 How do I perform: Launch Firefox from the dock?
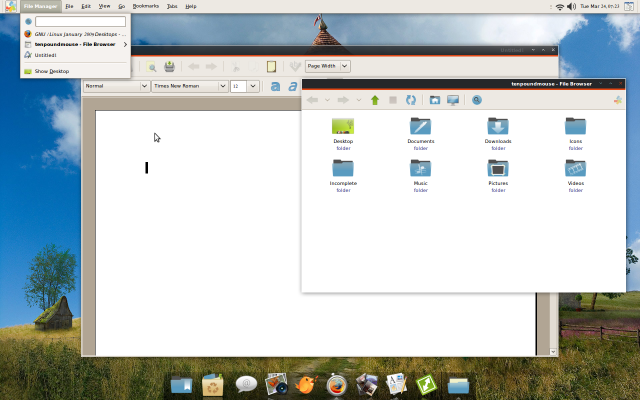(x=336, y=384)
